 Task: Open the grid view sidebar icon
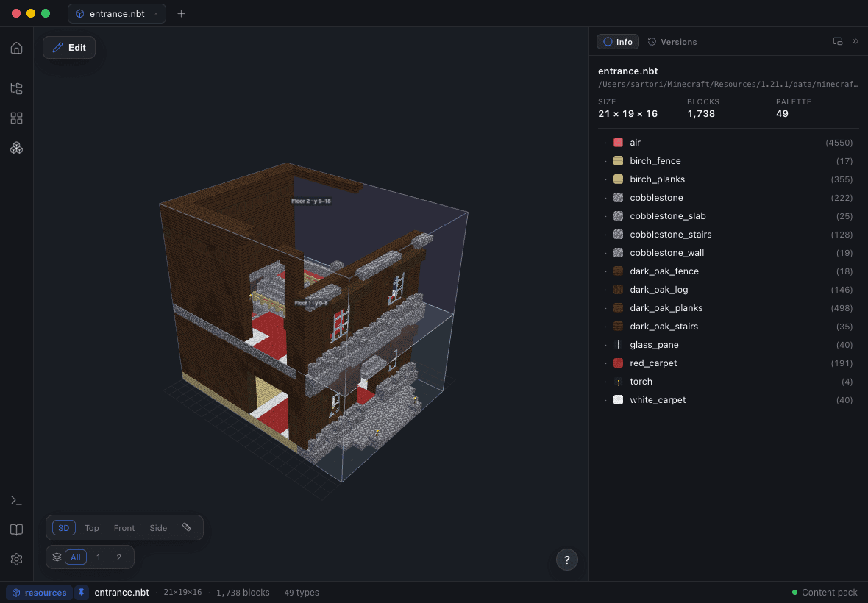pos(17,118)
